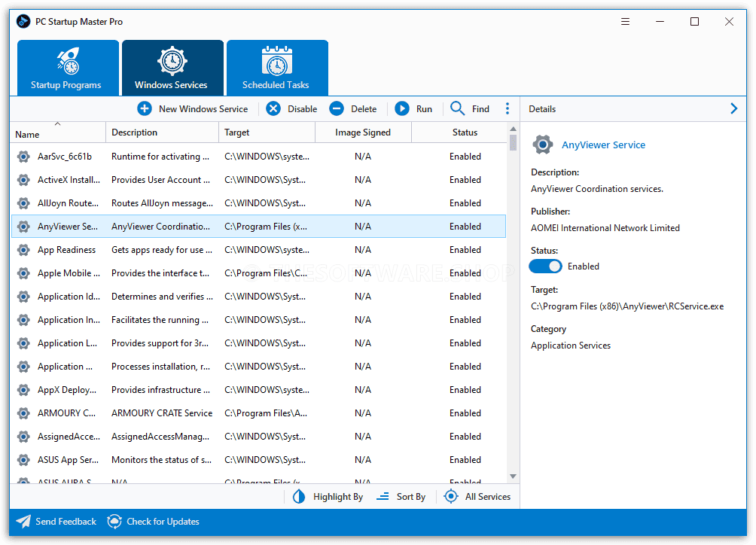Click the AnyViewer Service gear in Details

(543, 145)
